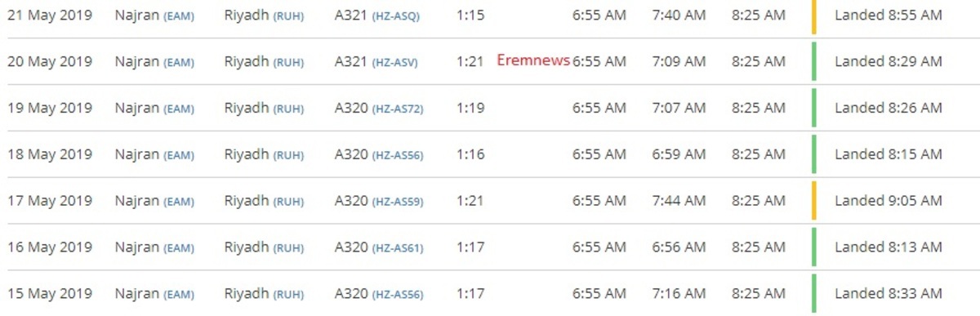Open aircraft registration HZ-AS61 link
The image size is (980, 316).
pyautogui.click(x=398, y=248)
